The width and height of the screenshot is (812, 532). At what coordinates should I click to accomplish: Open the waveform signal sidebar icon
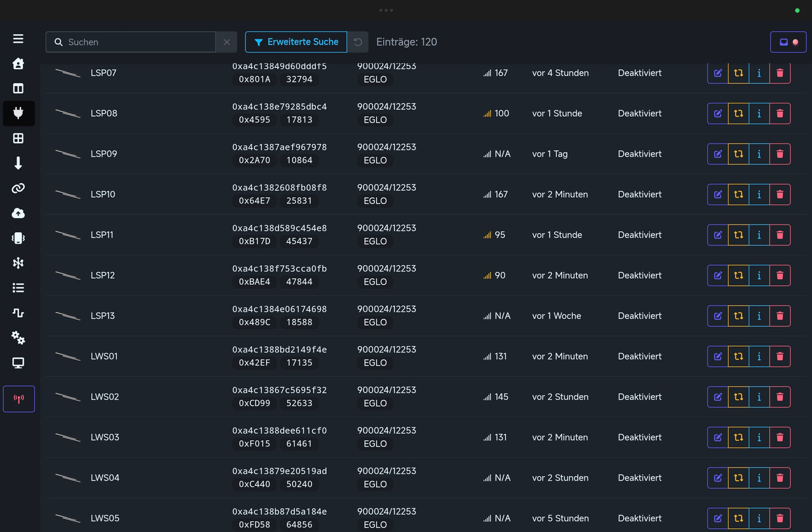coord(18,313)
